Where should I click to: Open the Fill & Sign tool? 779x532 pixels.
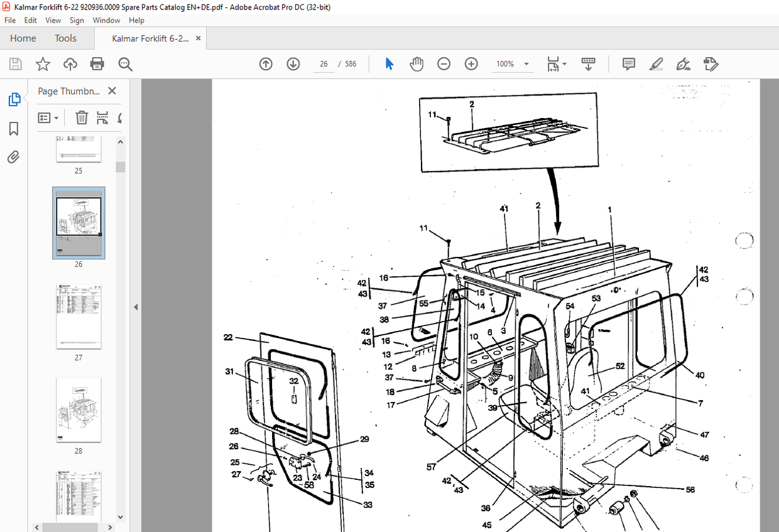pos(683,63)
